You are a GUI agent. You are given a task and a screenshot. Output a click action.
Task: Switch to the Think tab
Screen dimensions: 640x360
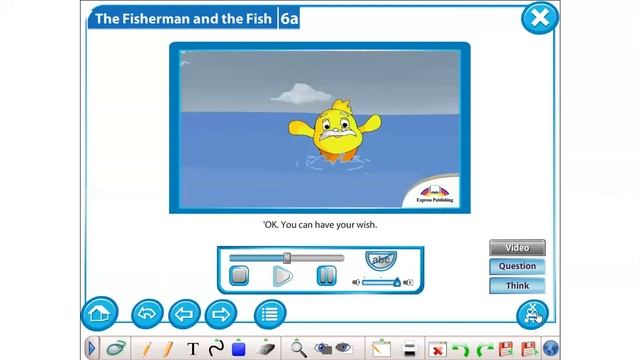pyautogui.click(x=517, y=285)
